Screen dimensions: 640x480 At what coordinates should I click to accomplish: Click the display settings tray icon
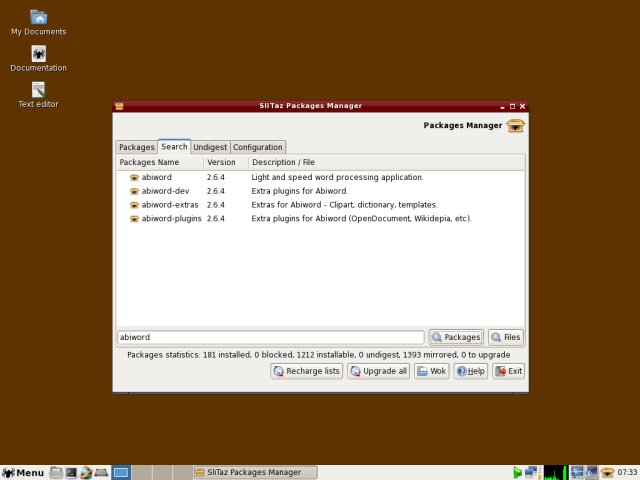pyautogui.click(x=577, y=472)
